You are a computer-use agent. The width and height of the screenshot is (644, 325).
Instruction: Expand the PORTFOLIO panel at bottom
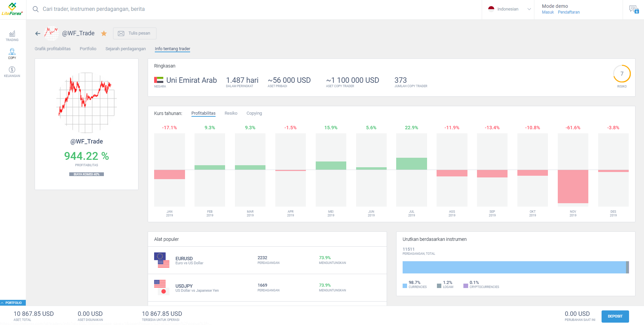[x=13, y=303]
